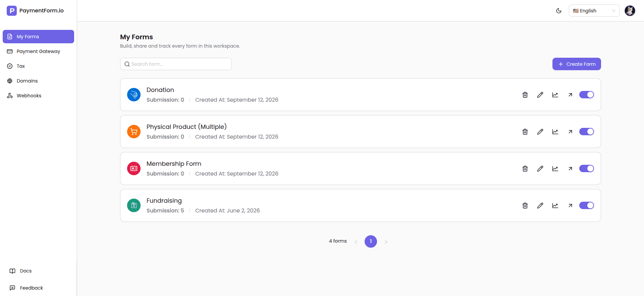This screenshot has width=644, height=296.
Task: Open Fundraising form external link
Action: click(570, 206)
